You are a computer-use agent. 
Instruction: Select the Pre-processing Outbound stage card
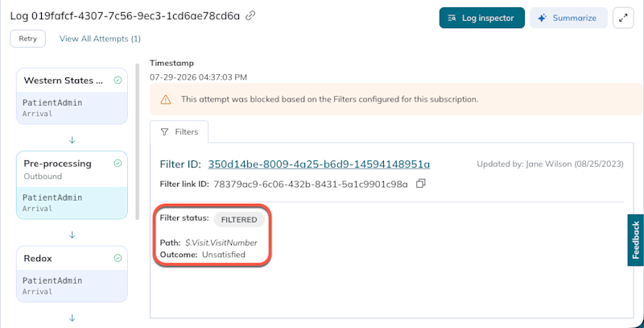click(x=72, y=185)
